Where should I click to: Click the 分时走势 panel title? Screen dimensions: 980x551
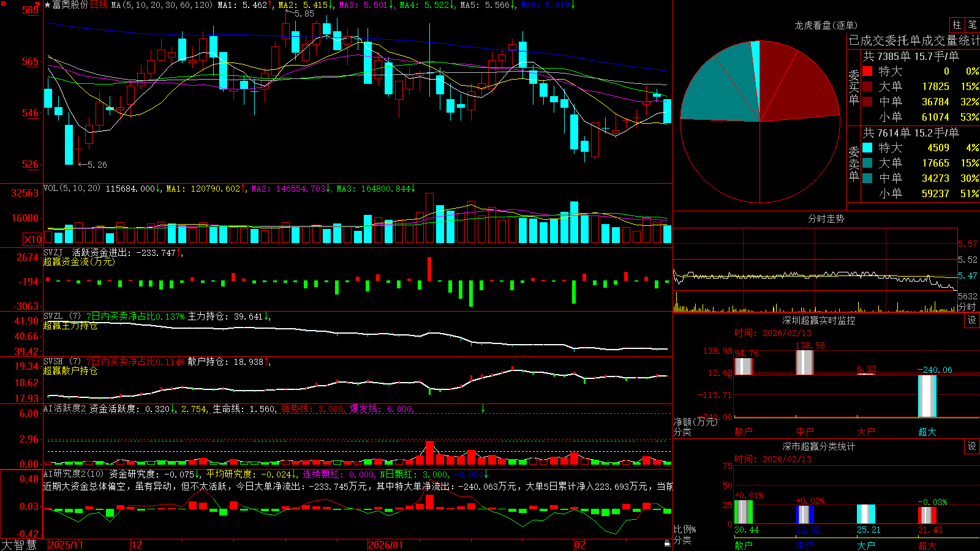point(826,219)
